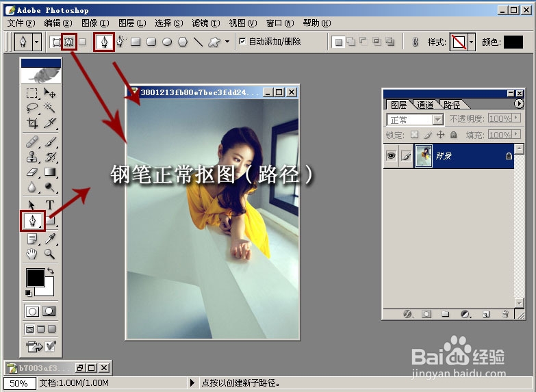536x392 pixels.
Task: Choose Paths mode in options bar
Action: [x=69, y=42]
